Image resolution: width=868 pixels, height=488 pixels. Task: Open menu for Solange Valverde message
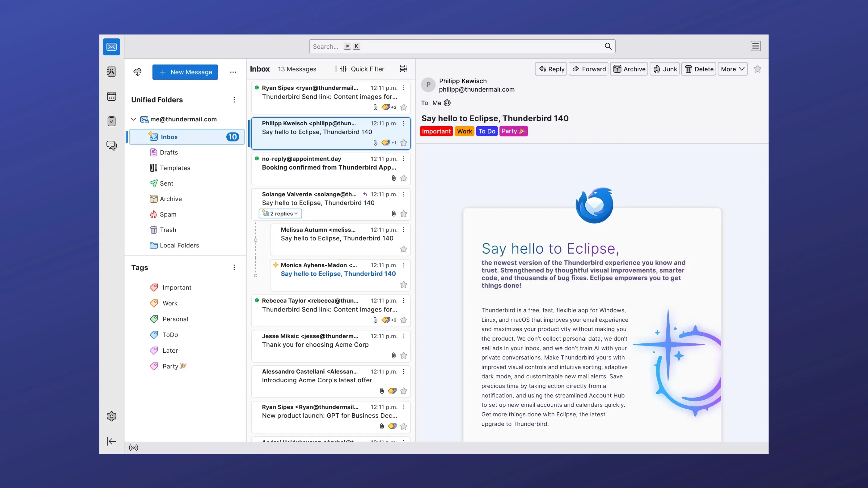(404, 194)
